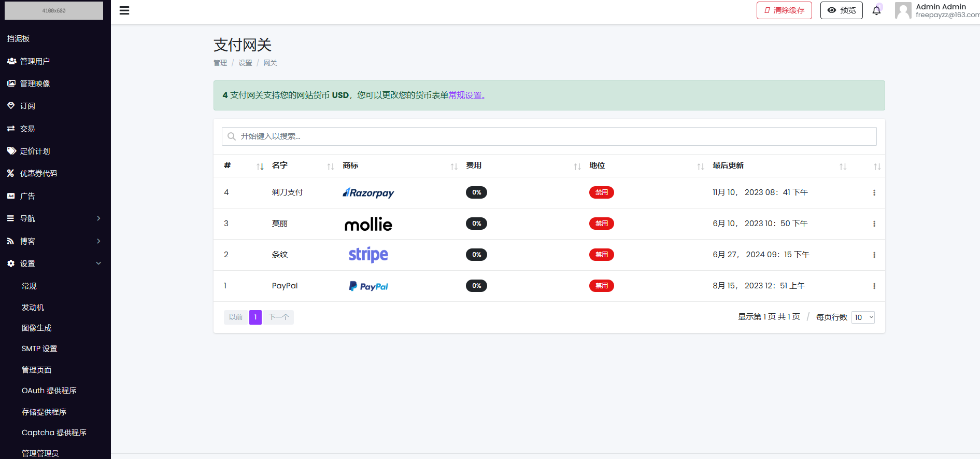Click the settings gear icon in sidebar
This screenshot has width=980, height=459.
pyautogui.click(x=11, y=263)
